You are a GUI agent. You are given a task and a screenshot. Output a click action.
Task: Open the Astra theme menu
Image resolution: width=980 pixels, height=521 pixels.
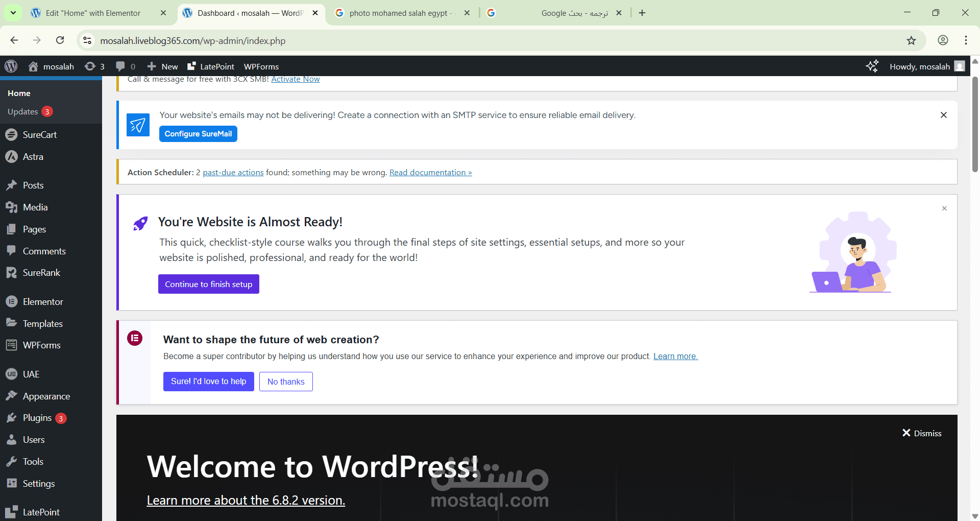click(x=51, y=157)
